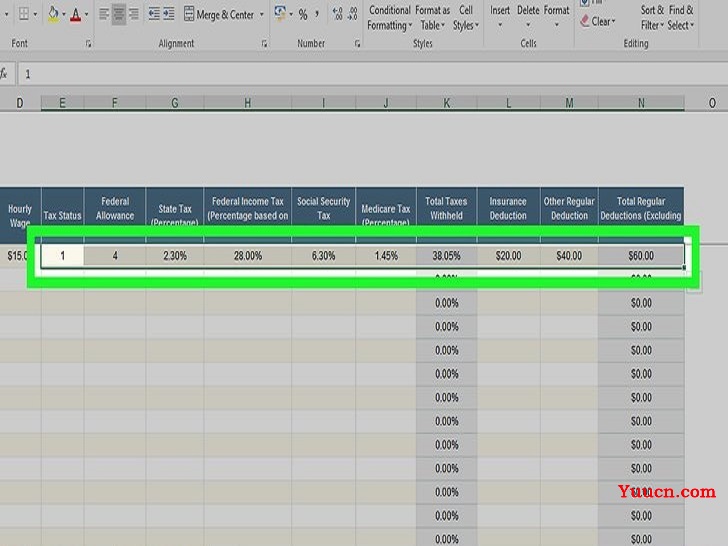Select the State Tax cell 2.30%
This screenshot has height=546, width=728.
coord(175,256)
